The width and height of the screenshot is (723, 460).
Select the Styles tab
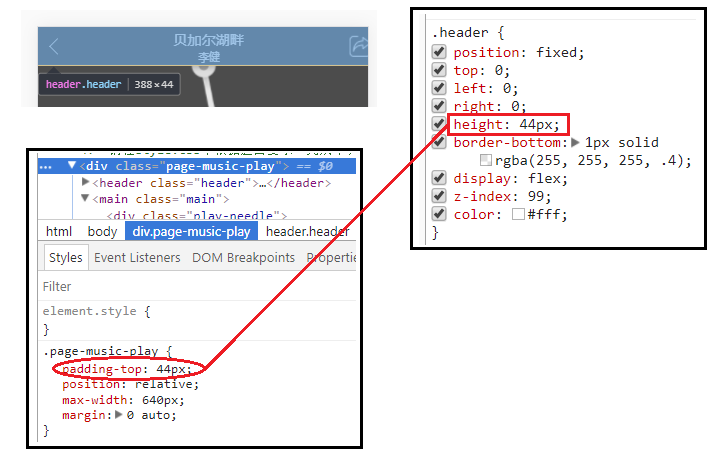point(65,258)
